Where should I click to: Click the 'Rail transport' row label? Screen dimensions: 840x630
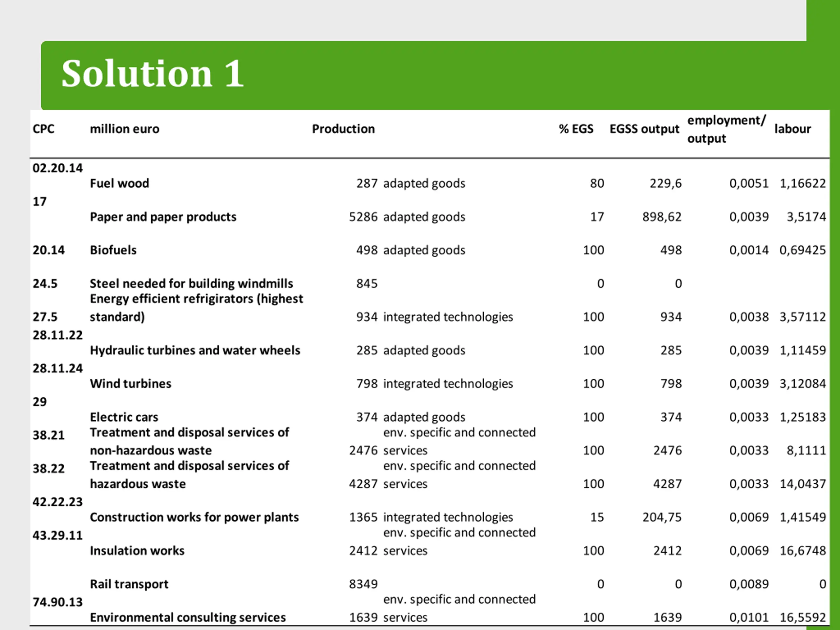point(129,584)
